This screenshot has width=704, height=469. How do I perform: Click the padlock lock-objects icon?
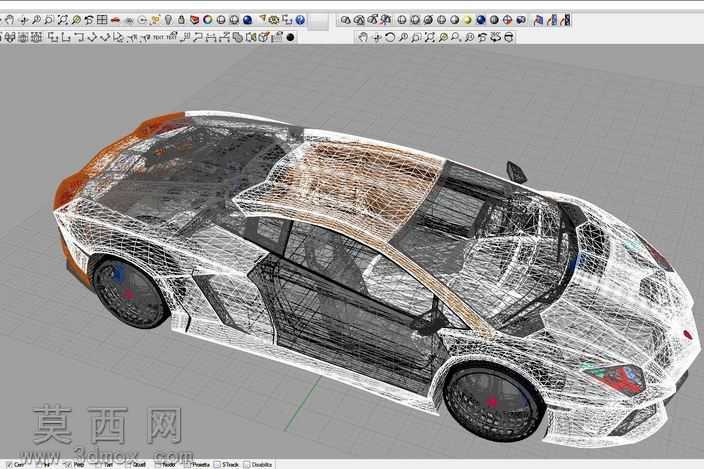tap(181, 20)
